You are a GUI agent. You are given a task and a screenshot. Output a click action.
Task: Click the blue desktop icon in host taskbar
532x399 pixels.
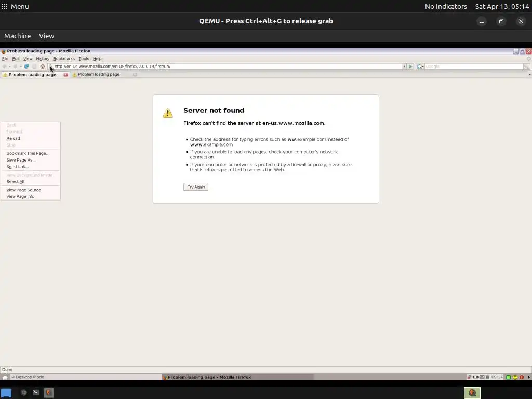(6, 393)
